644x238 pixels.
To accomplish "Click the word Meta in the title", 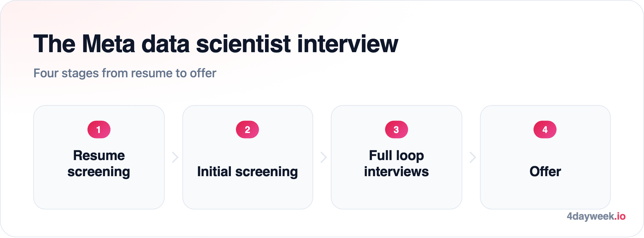I will [x=109, y=44].
